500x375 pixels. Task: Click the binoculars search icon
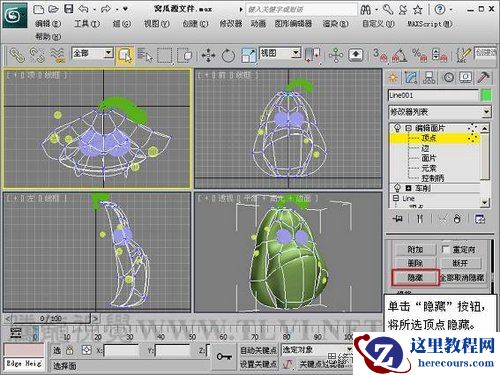click(x=366, y=10)
